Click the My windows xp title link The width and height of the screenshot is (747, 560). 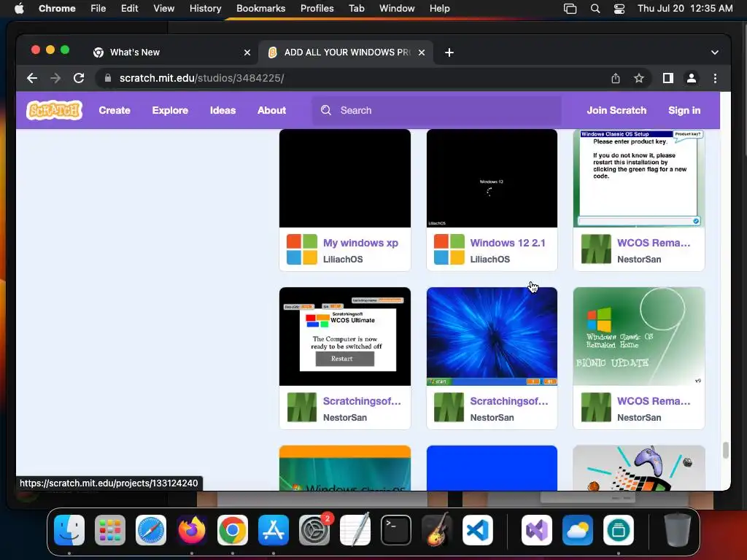(x=360, y=243)
